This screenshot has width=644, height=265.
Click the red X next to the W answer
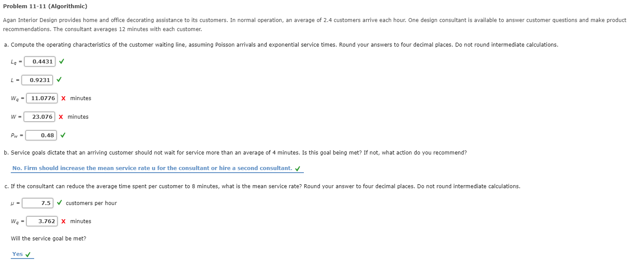tap(61, 117)
